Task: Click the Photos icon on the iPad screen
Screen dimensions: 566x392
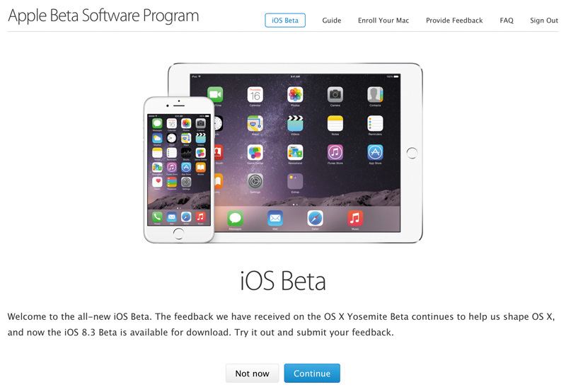Action: click(295, 95)
